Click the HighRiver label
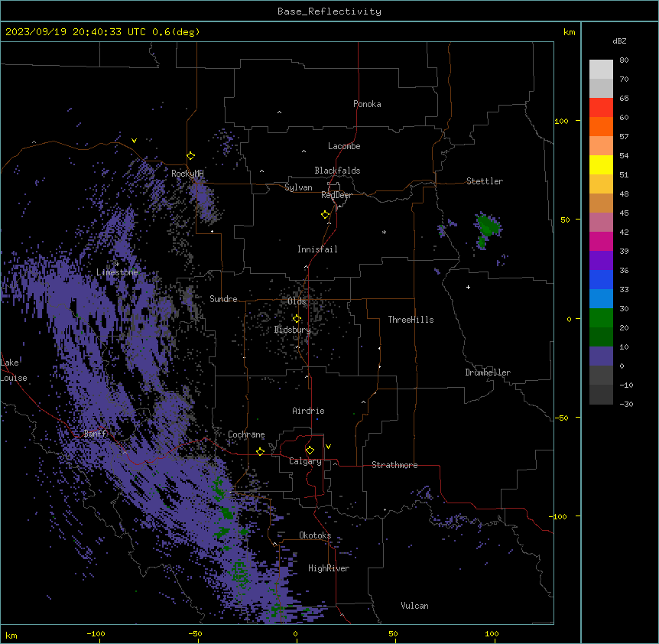 pos(329,568)
